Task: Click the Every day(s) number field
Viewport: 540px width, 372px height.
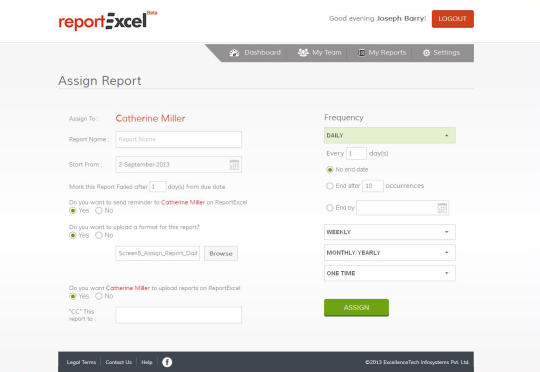Action: point(356,154)
